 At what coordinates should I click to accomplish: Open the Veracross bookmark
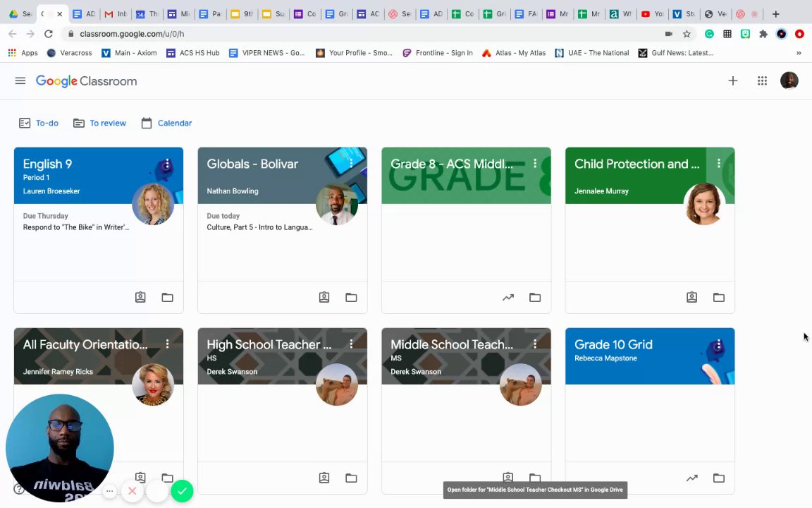click(x=69, y=53)
